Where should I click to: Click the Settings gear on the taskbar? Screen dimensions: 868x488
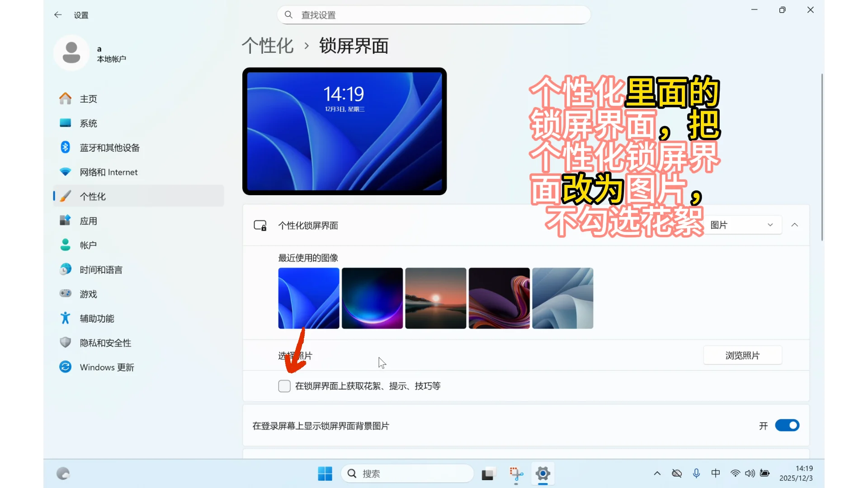(542, 474)
